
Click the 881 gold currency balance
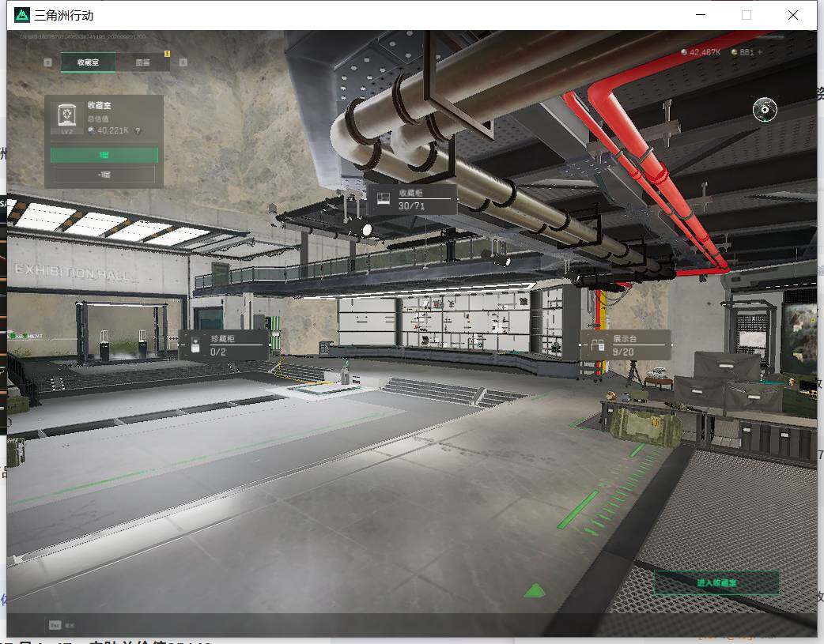(743, 52)
